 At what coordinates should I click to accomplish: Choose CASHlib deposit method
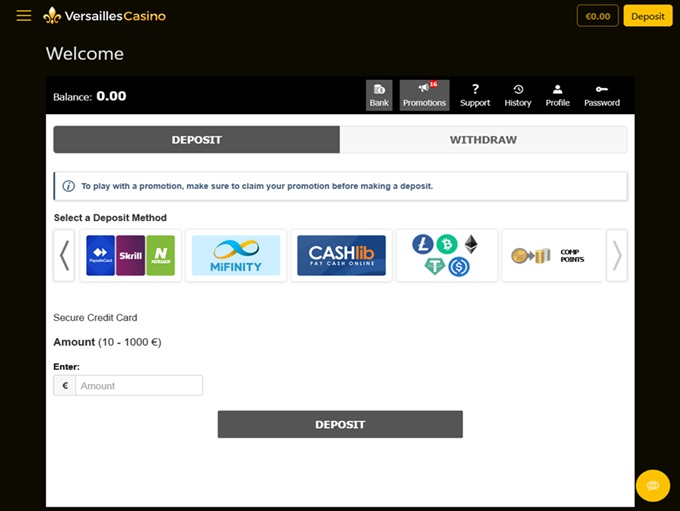pyautogui.click(x=341, y=256)
